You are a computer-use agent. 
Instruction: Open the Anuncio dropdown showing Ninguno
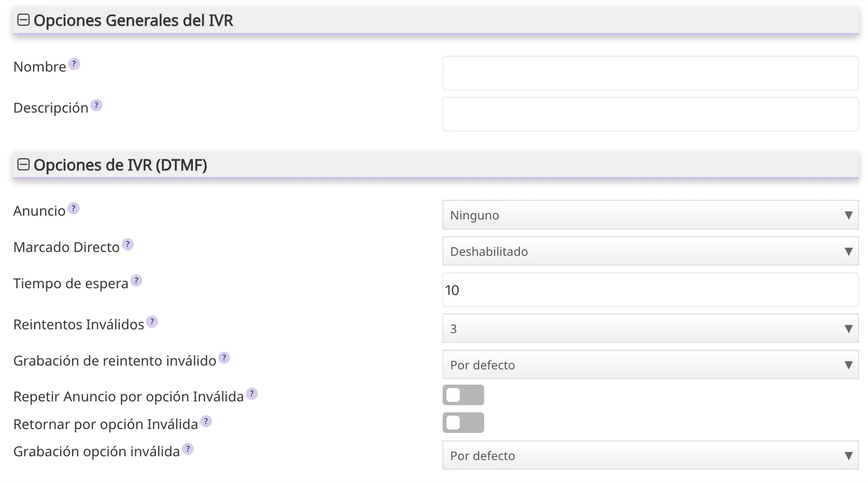(650, 215)
